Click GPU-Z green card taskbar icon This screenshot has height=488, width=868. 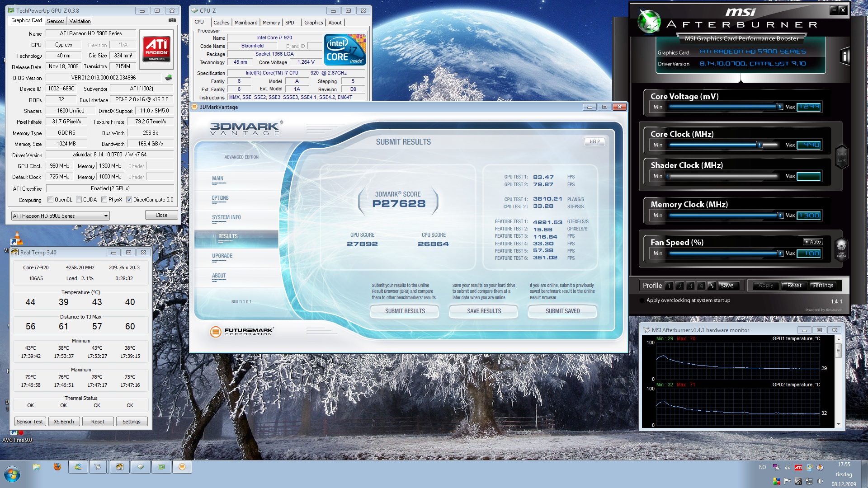pyautogui.click(x=161, y=467)
